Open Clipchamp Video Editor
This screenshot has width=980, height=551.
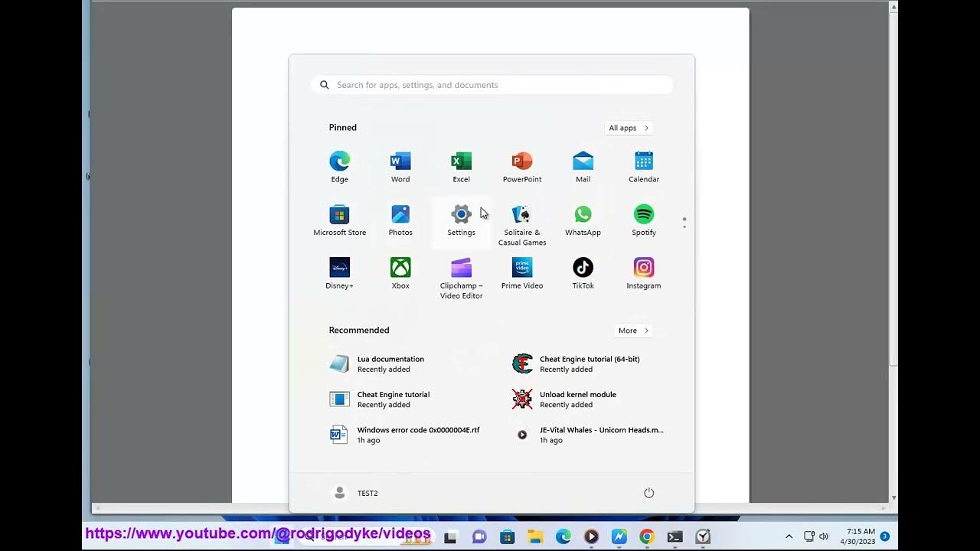coord(461,279)
